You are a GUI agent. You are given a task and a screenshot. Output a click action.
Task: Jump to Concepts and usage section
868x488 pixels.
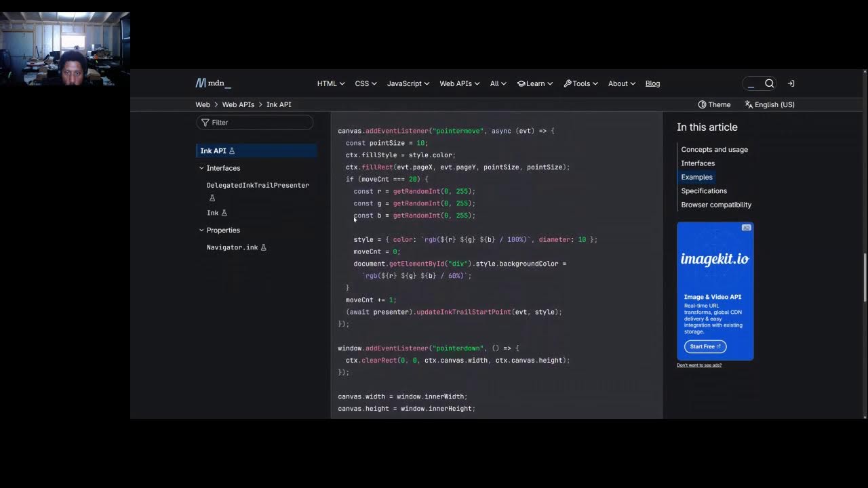coord(714,150)
